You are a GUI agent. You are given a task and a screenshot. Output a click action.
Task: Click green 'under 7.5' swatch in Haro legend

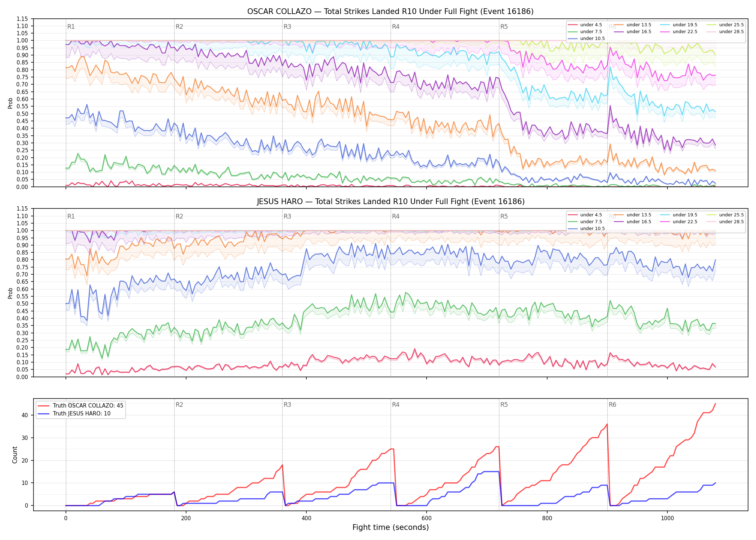pyautogui.click(x=572, y=222)
